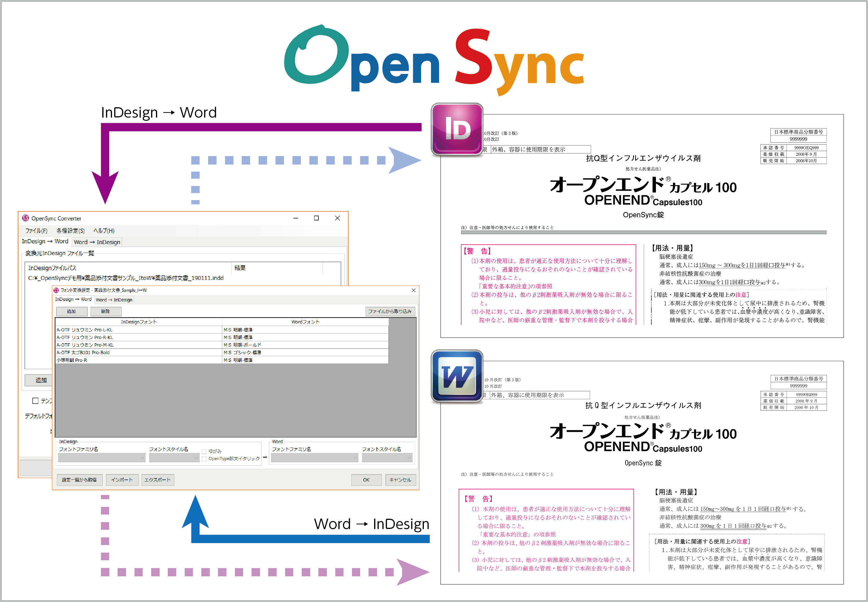Close the フォント変換設定 dialog with X
The image size is (868, 602).
coord(413,290)
